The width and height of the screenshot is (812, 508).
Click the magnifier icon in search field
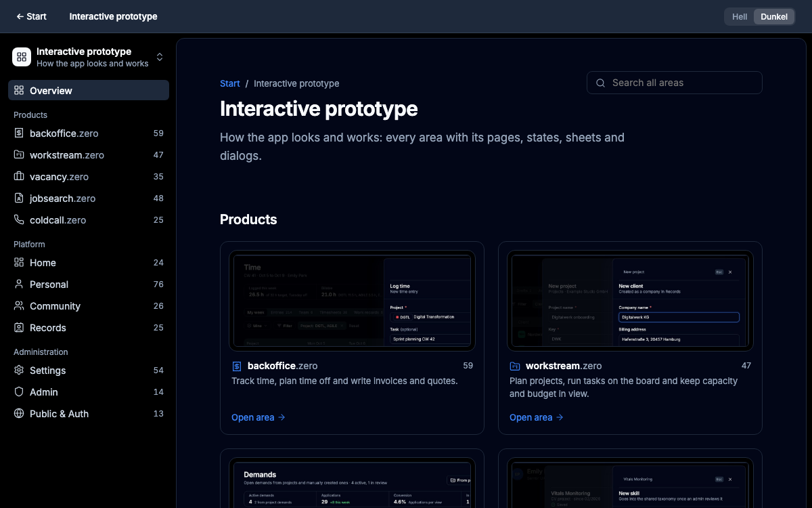click(x=600, y=83)
